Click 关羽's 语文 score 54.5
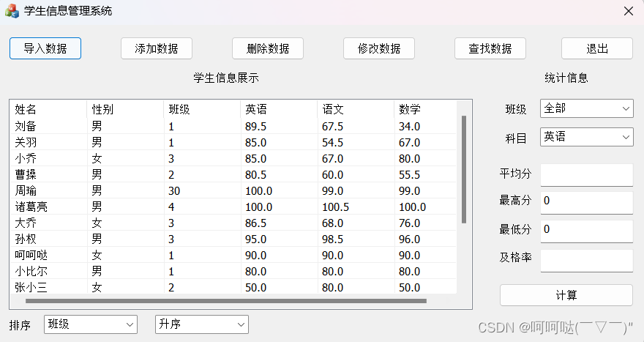The image size is (644, 342). tap(332, 143)
